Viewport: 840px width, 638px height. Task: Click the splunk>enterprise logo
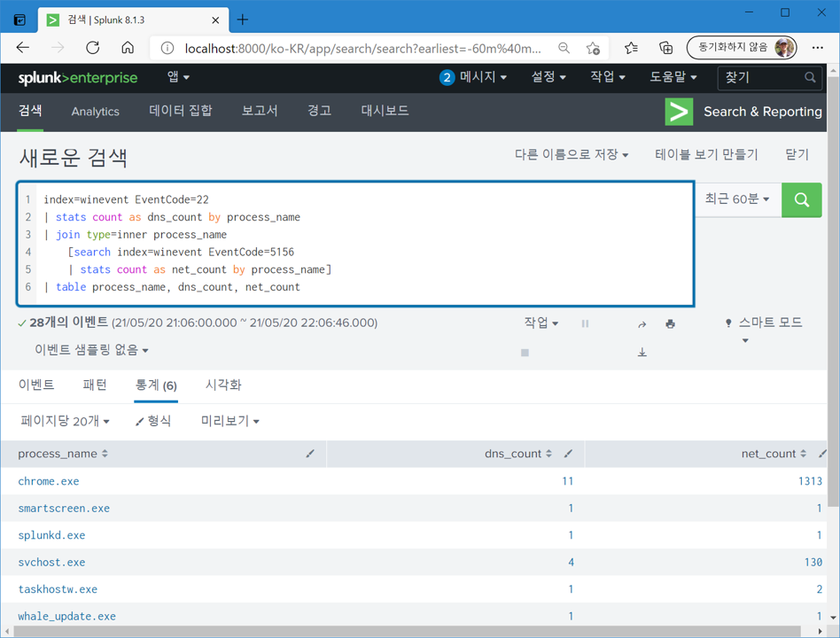(x=77, y=78)
